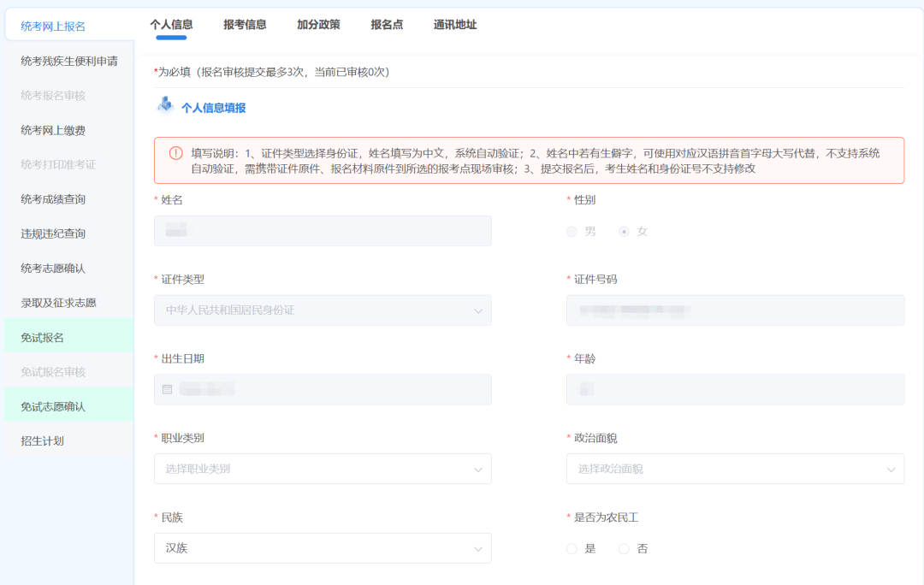Click the 为必填 submission note text
The width and height of the screenshot is (924, 585).
click(272, 72)
